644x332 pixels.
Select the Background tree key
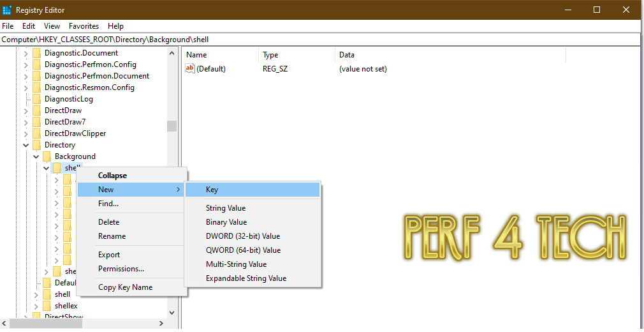(x=75, y=157)
